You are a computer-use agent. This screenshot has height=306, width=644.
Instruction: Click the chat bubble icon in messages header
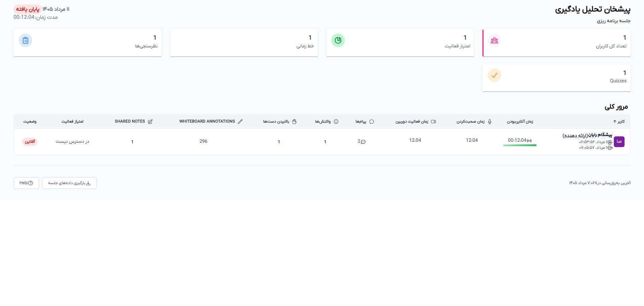pyautogui.click(x=371, y=122)
